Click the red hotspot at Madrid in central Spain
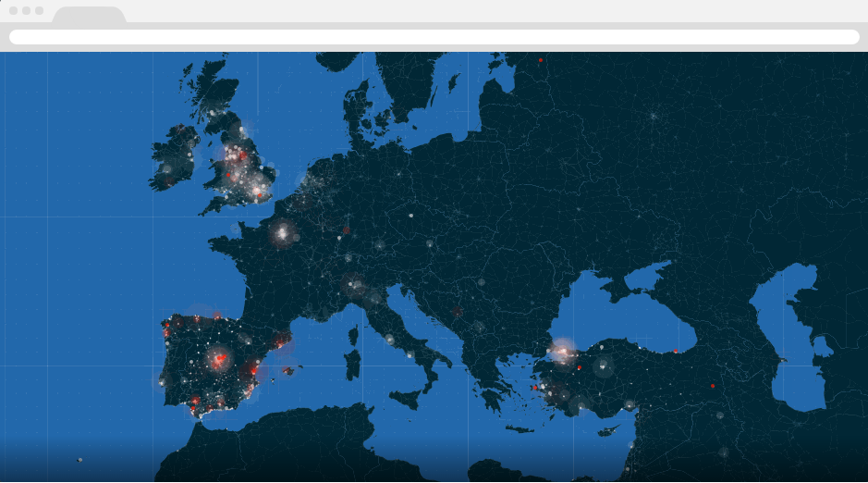 tap(220, 360)
